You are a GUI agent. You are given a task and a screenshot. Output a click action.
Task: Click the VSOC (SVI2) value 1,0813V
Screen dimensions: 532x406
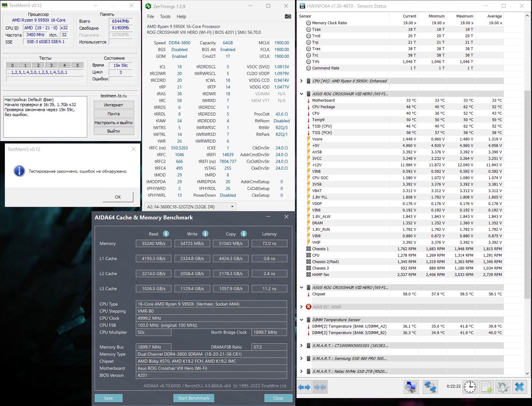282,67
